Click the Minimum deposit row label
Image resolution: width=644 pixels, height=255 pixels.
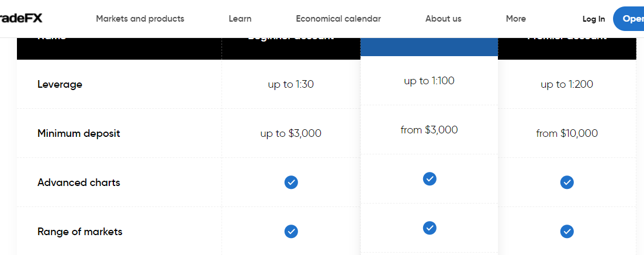pos(79,133)
